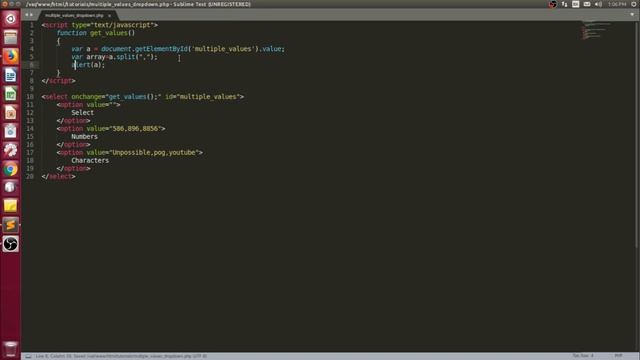Viewport: 640px width, 360px height.
Task: Open the Ubuntu Dash search launcher
Action: [11, 19]
